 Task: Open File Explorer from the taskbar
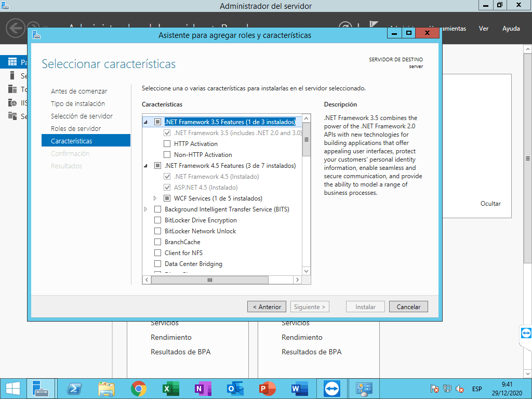pos(107,389)
